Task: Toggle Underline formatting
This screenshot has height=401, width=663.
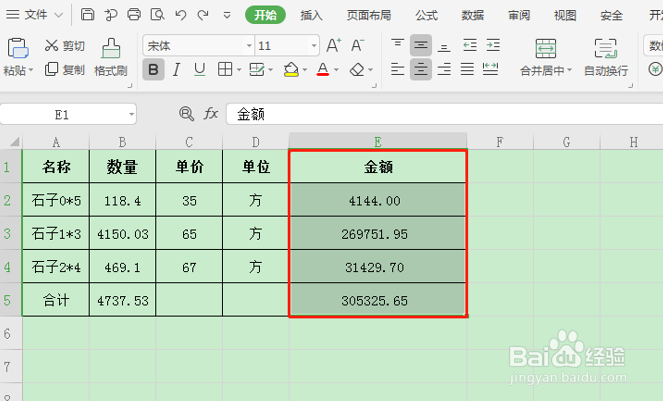Action: [x=200, y=69]
